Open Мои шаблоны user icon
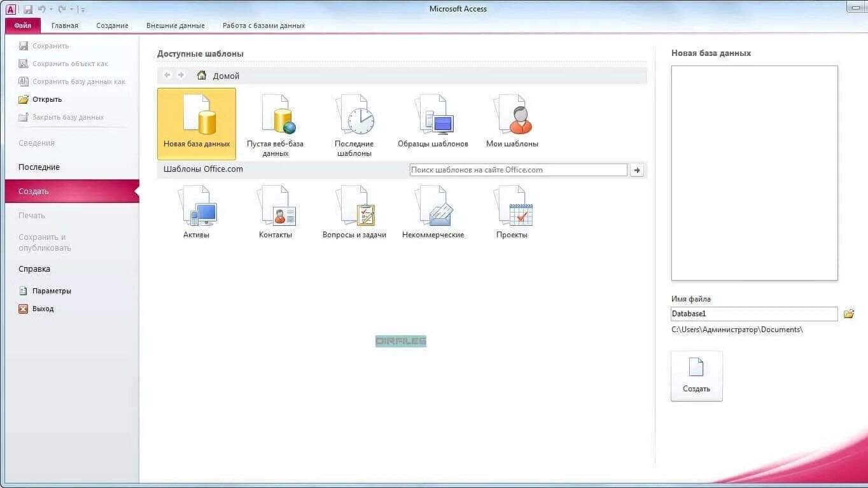 tap(513, 115)
